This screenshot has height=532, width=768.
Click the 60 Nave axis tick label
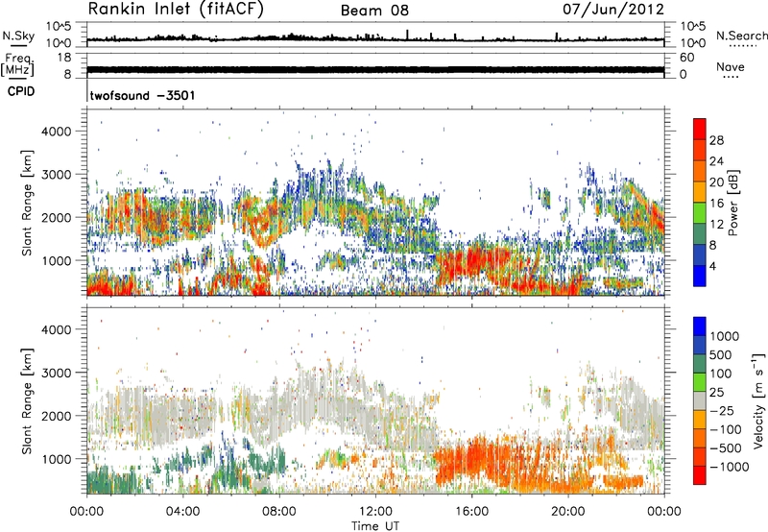(686, 58)
